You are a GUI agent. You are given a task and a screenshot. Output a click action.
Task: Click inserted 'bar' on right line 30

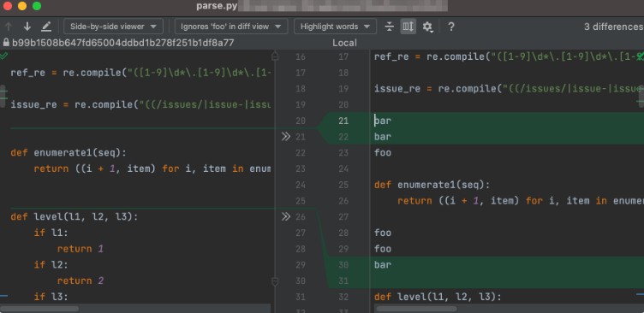pos(382,265)
